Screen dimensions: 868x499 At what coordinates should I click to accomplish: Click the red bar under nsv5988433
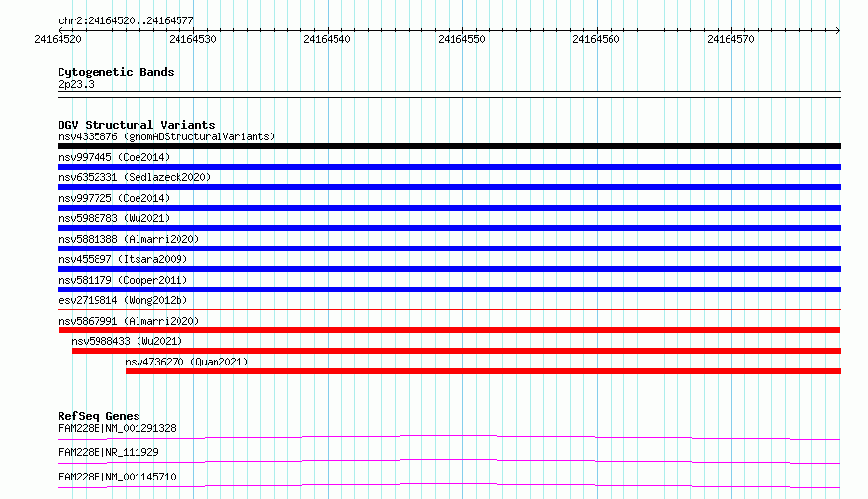pos(456,351)
